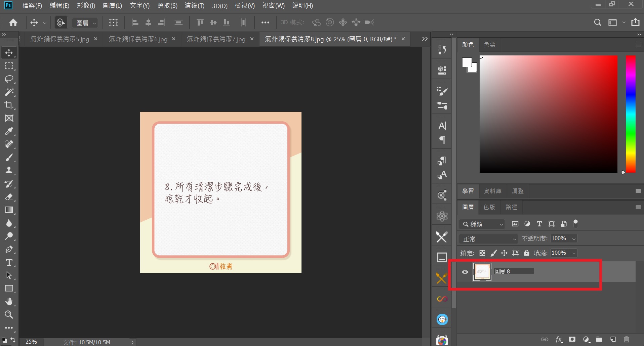Toggle lock transparent pixels on the layer
This screenshot has height=346, width=644.
[482, 253]
